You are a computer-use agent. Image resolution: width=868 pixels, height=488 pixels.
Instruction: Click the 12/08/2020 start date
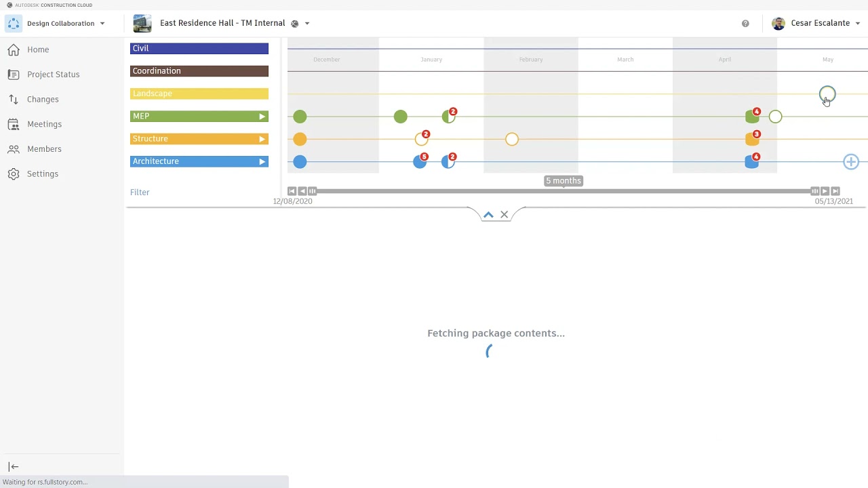click(x=293, y=201)
